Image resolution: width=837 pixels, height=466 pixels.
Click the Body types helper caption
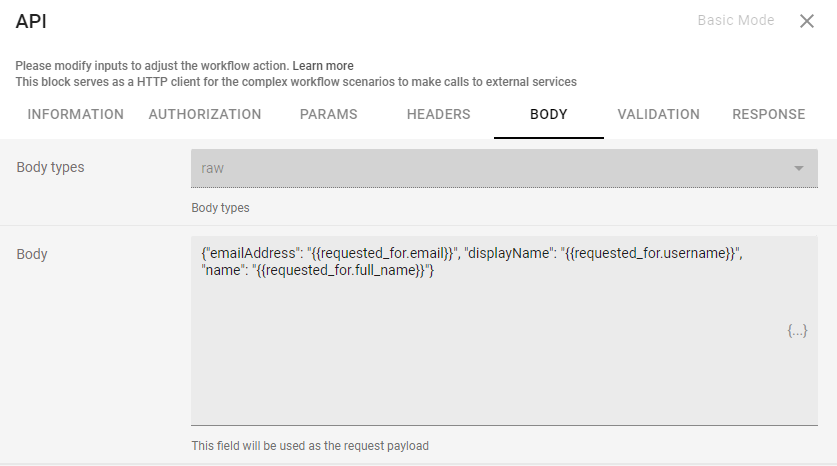click(220, 208)
